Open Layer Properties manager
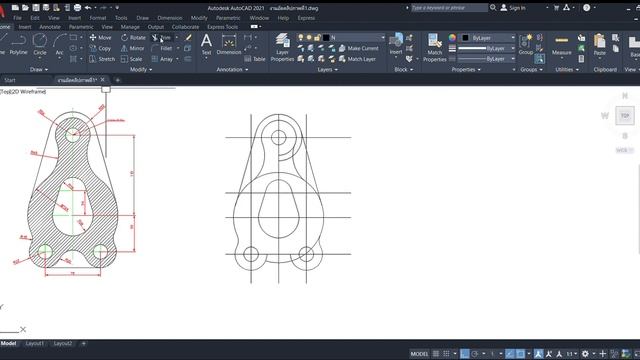 (282, 47)
